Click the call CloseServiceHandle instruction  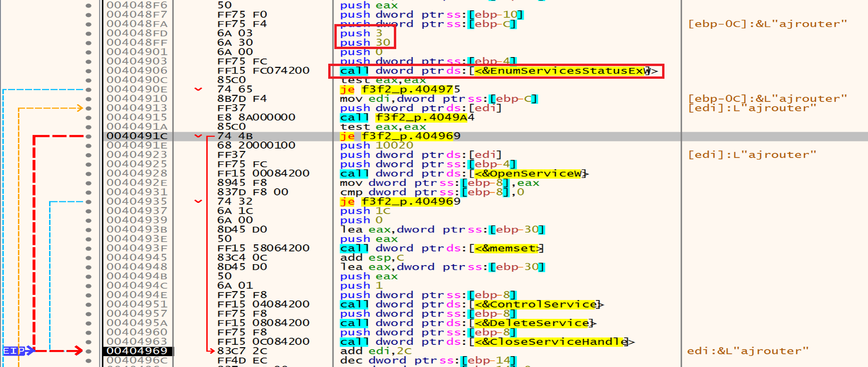click(486, 342)
